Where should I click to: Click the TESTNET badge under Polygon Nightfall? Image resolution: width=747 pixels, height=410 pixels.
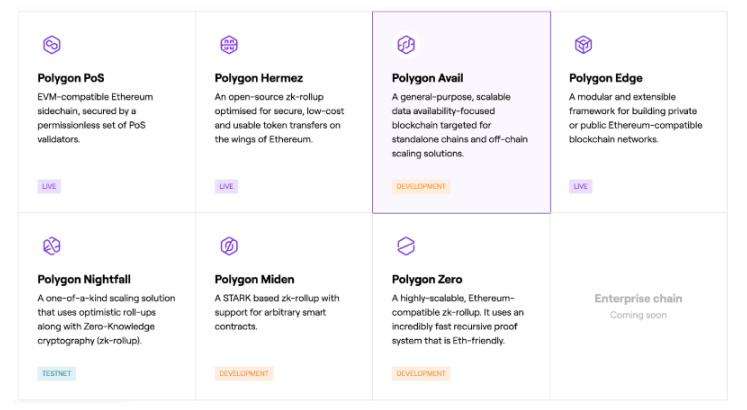57,373
